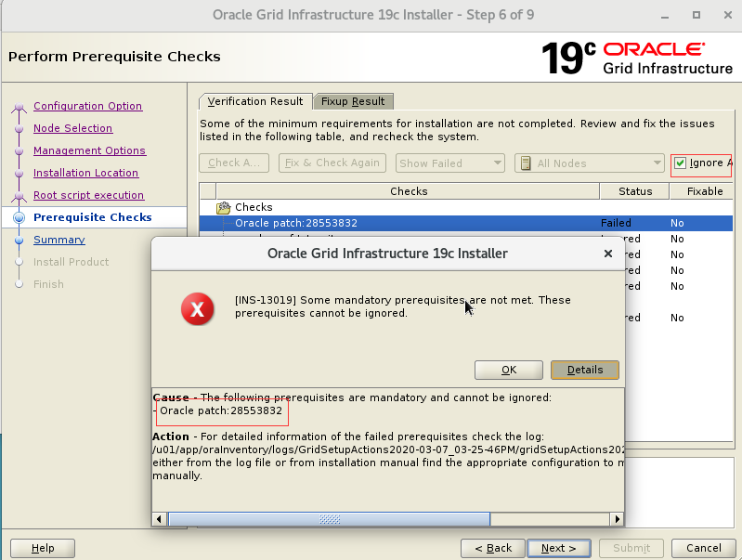Go to Installation Location step

point(85,173)
